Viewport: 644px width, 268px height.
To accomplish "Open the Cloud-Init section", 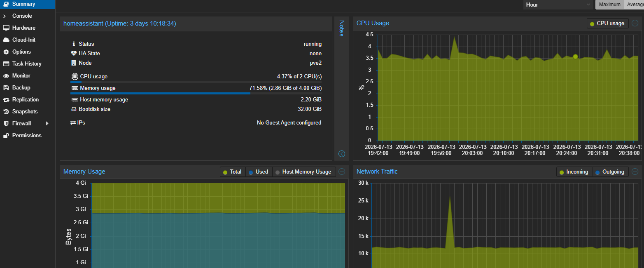I will [x=27, y=40].
